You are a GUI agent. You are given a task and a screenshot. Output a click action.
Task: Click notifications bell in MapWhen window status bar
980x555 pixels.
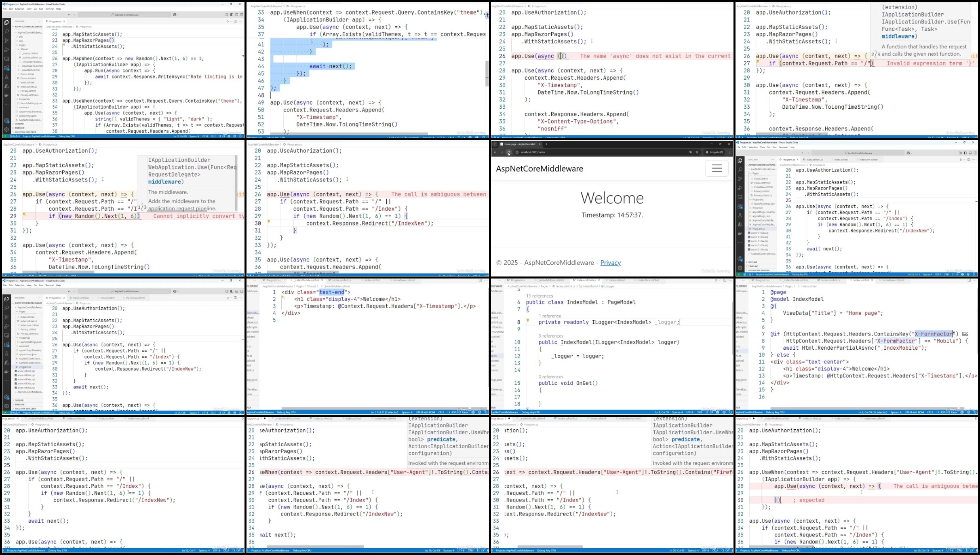coord(240,136)
